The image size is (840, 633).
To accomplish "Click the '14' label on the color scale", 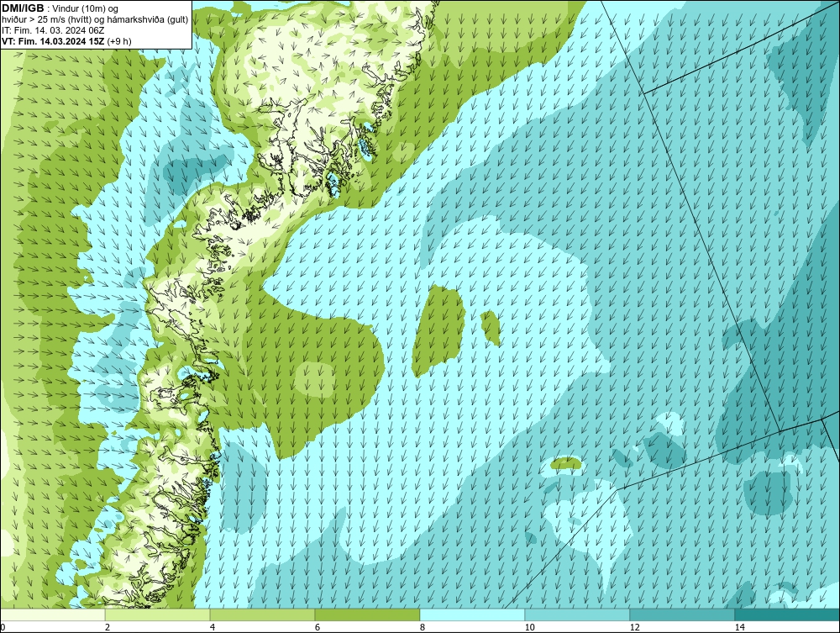I will (739, 627).
